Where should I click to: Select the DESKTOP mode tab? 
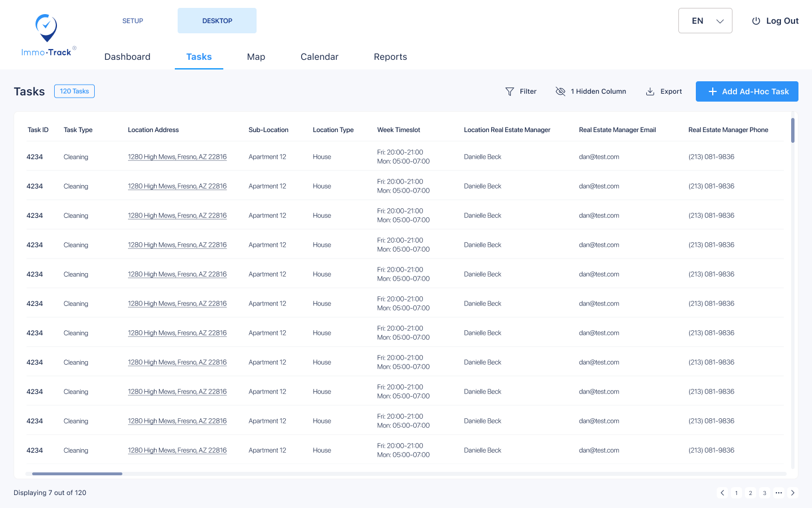click(217, 21)
